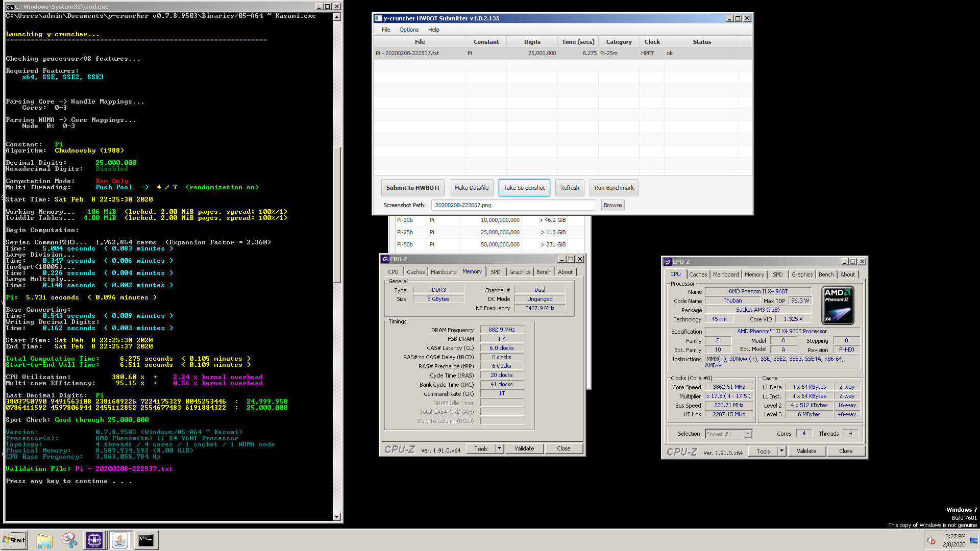
Task: Open About tab in right CPU-Z window
Action: [847, 274]
